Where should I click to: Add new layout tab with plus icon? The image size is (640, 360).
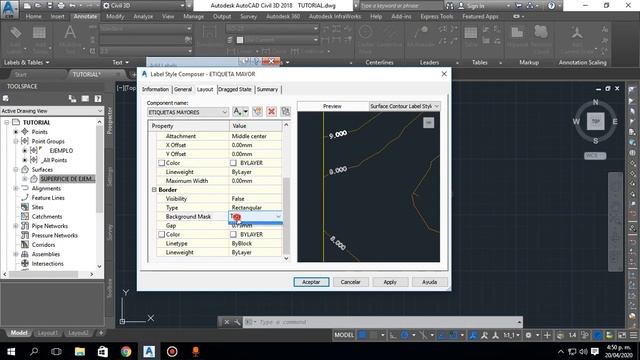tap(101, 333)
